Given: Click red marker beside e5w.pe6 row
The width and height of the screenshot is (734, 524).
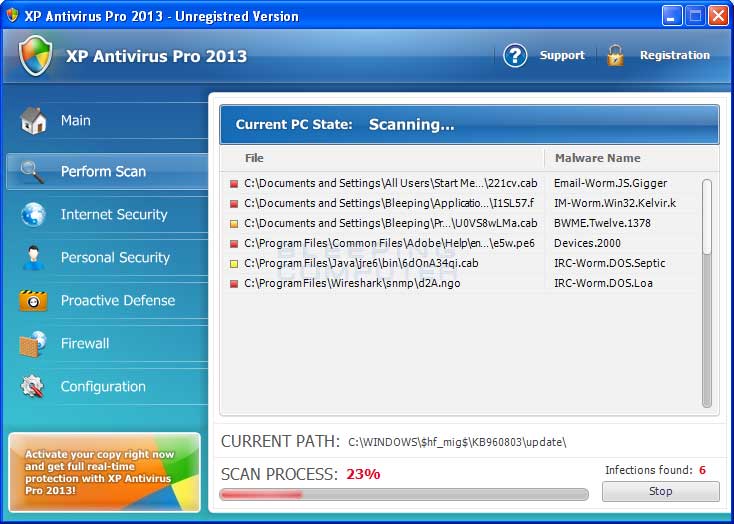Looking at the screenshot, I should coord(234,244).
